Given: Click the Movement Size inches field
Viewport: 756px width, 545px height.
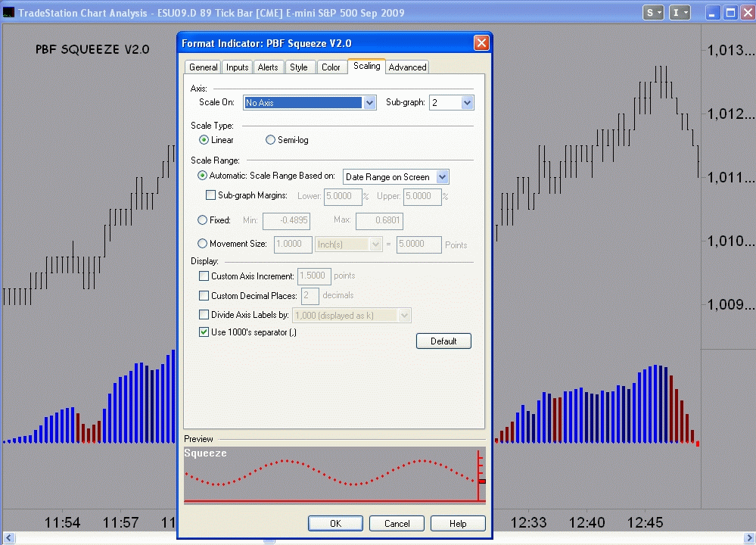Looking at the screenshot, I should pos(293,244).
